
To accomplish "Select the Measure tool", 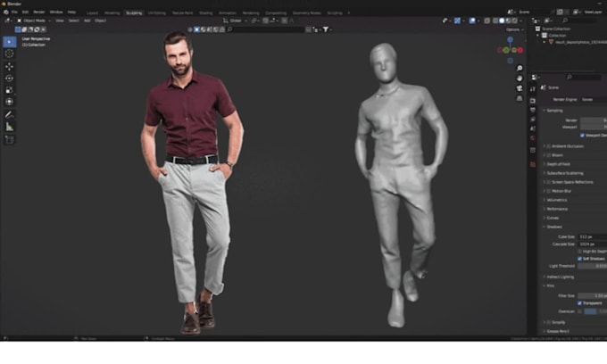I will (9, 127).
